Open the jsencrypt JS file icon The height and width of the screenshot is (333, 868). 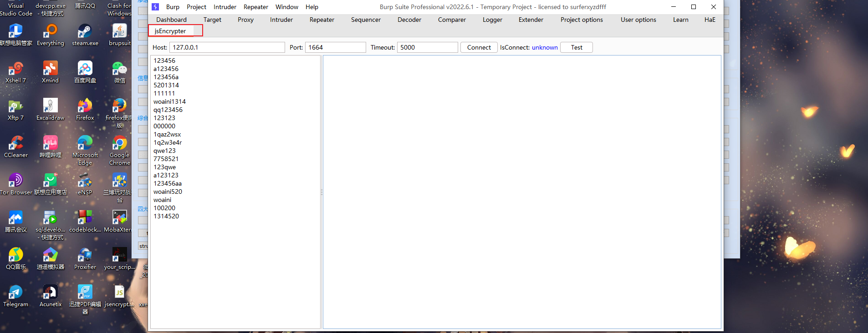tap(119, 296)
